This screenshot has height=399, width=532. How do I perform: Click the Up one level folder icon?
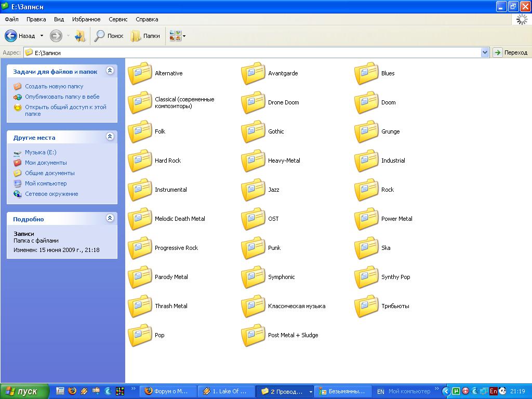[x=80, y=36]
